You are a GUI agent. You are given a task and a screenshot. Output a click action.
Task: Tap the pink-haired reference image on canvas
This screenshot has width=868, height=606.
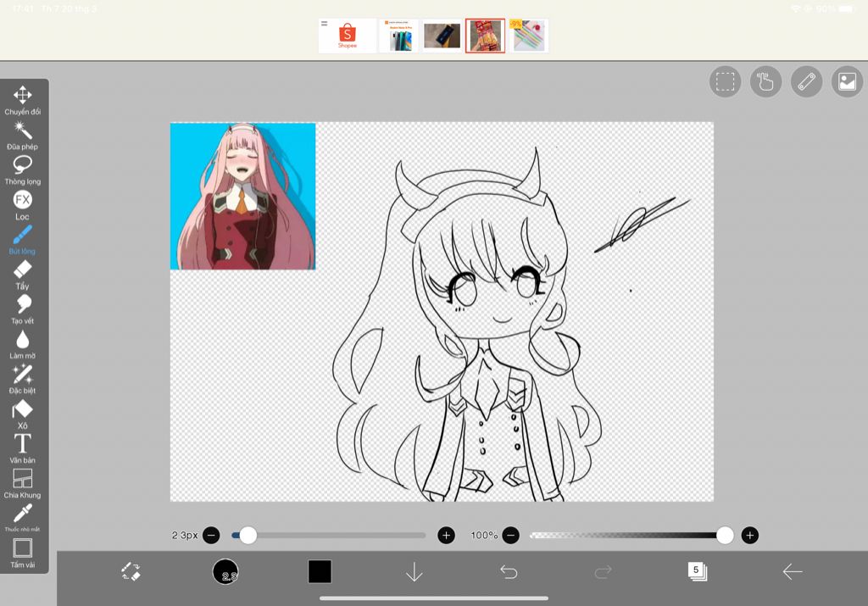coord(243,197)
